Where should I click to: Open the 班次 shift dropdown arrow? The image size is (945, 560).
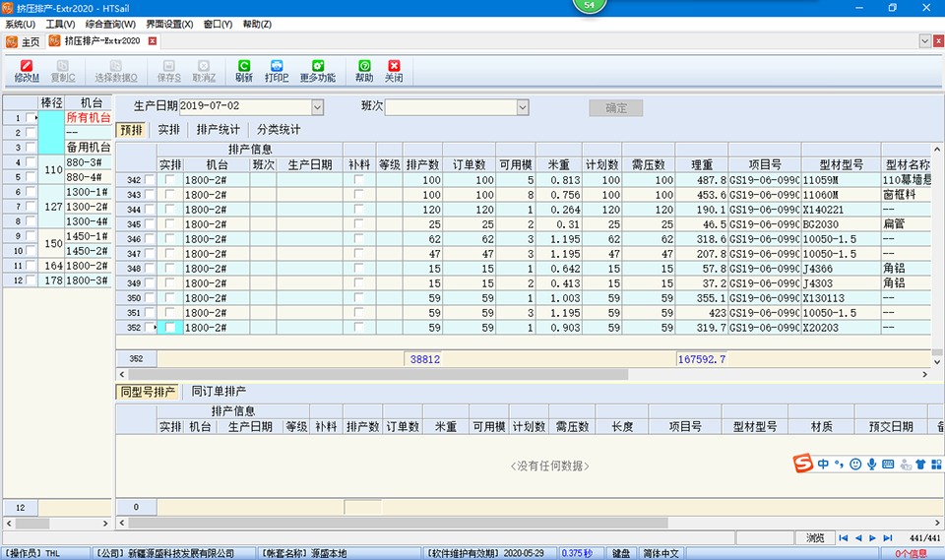[x=523, y=107]
